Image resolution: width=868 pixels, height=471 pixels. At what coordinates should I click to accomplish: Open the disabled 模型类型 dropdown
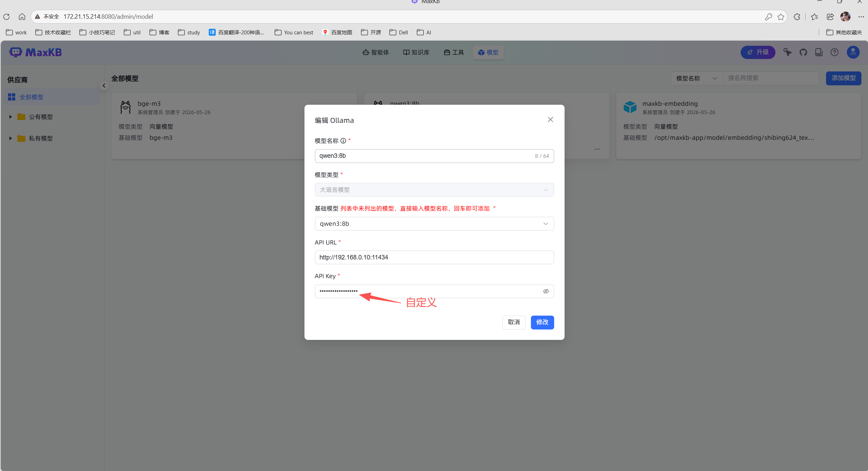coord(434,190)
